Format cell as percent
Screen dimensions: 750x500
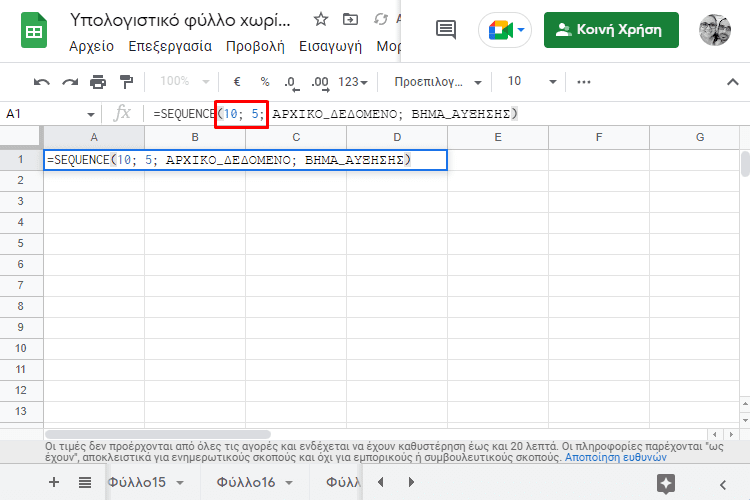(x=265, y=82)
